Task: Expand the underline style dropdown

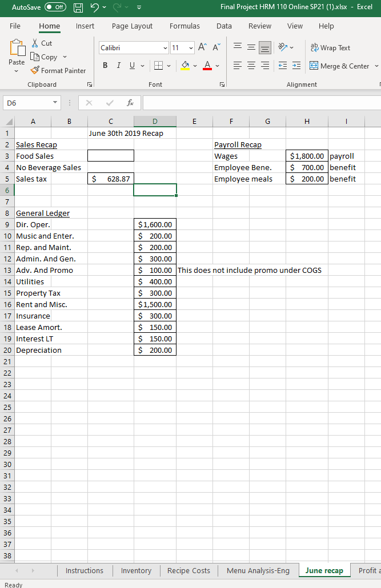Action: 142,66
